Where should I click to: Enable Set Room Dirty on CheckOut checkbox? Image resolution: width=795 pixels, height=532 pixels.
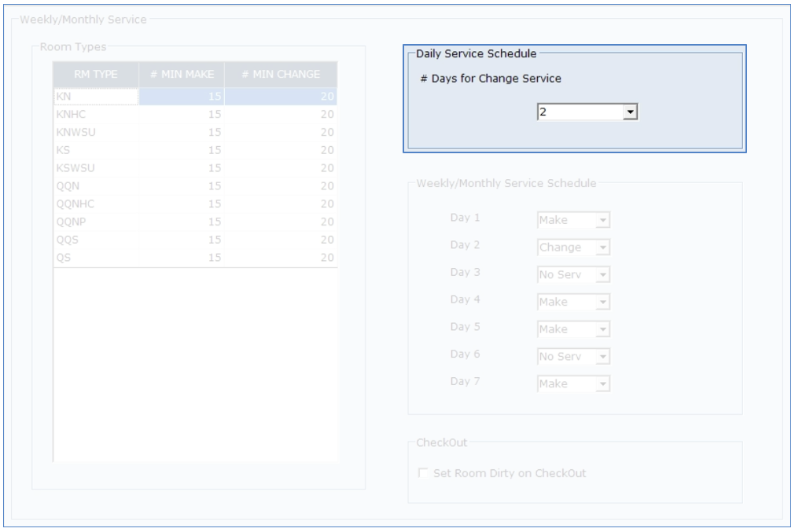tap(425, 474)
